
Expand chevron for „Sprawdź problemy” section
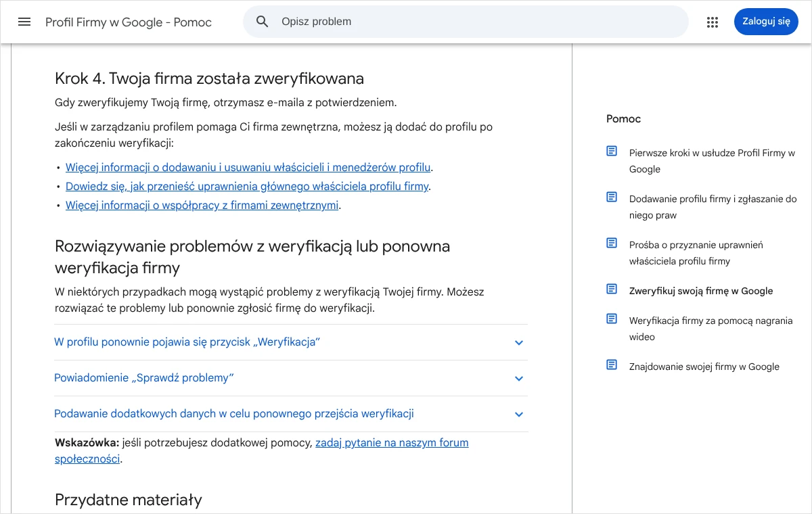pyautogui.click(x=519, y=378)
